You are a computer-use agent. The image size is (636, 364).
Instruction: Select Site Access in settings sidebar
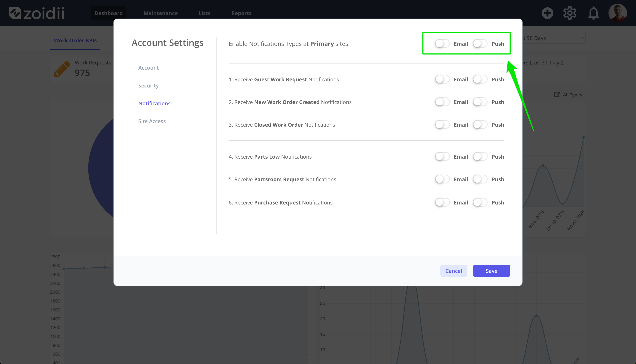[152, 121]
